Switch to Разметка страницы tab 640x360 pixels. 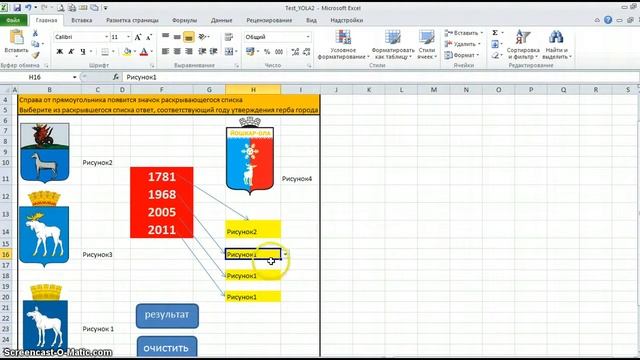(x=132, y=20)
